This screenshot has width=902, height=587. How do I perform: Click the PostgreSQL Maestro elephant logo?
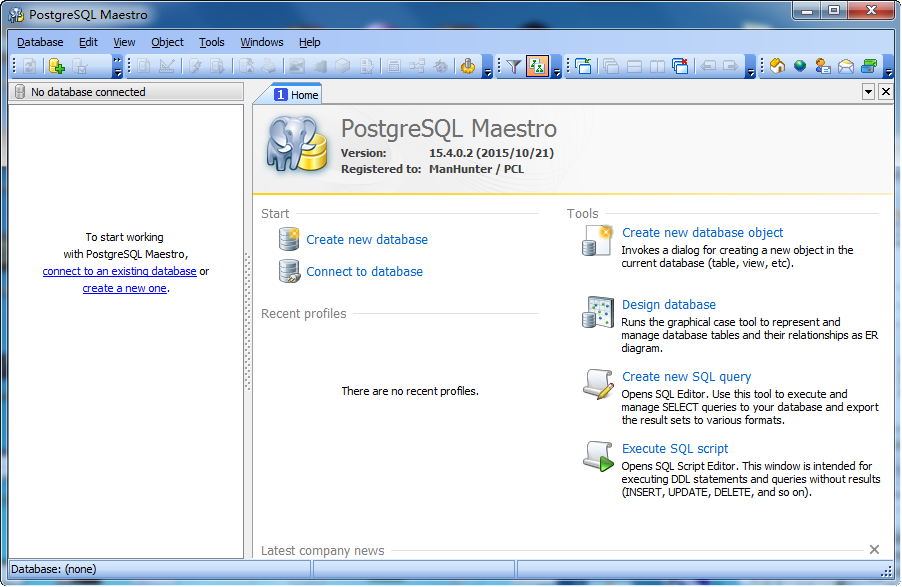tap(297, 144)
